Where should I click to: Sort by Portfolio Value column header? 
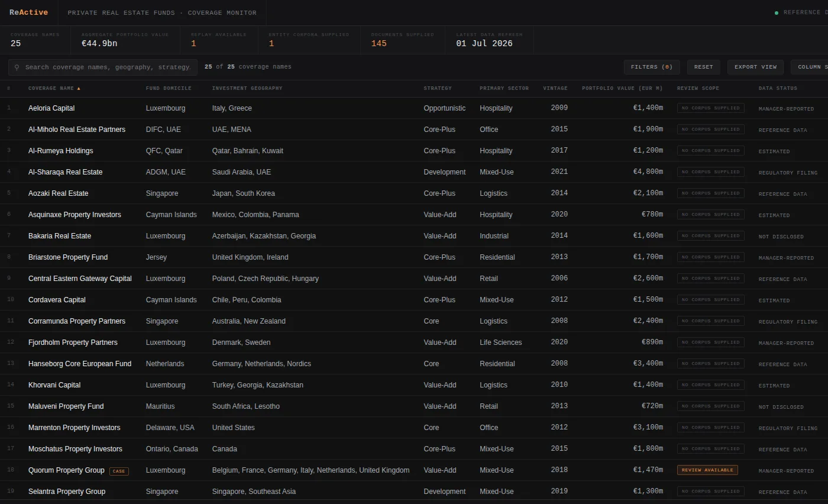click(x=622, y=88)
